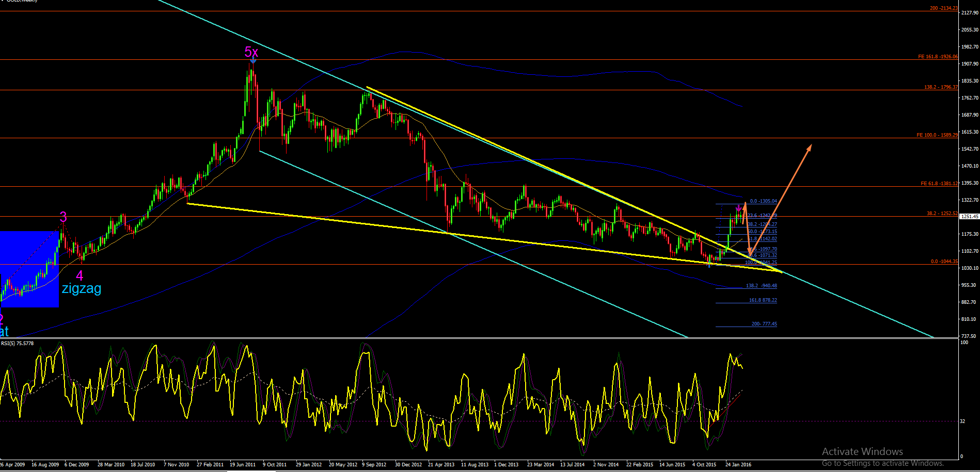Select the "FE 61.8 -1381.12" level label
This screenshot has height=472, width=980.
tap(939, 184)
